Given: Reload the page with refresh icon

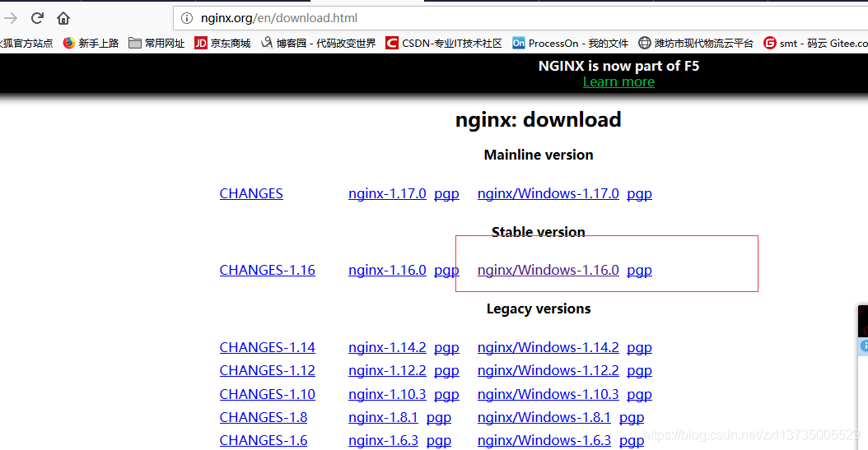Looking at the screenshot, I should coord(37,18).
